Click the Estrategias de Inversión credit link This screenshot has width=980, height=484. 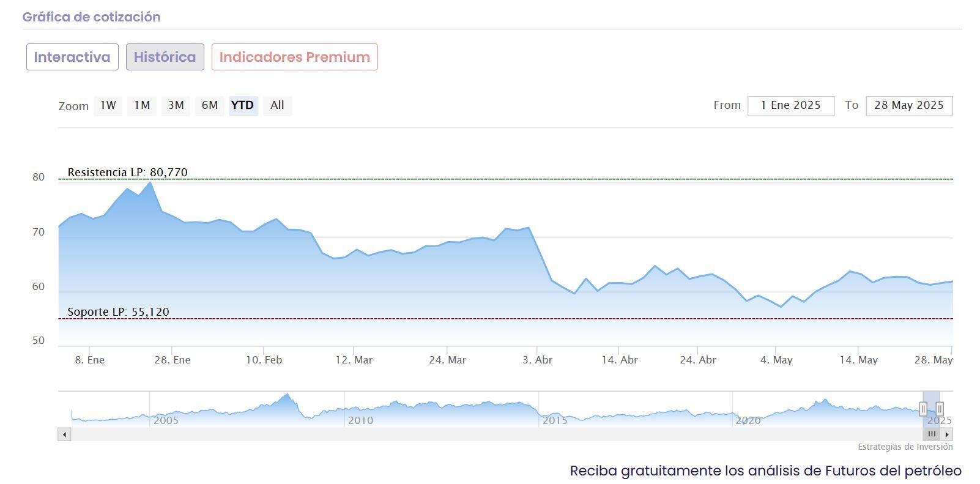click(x=905, y=447)
